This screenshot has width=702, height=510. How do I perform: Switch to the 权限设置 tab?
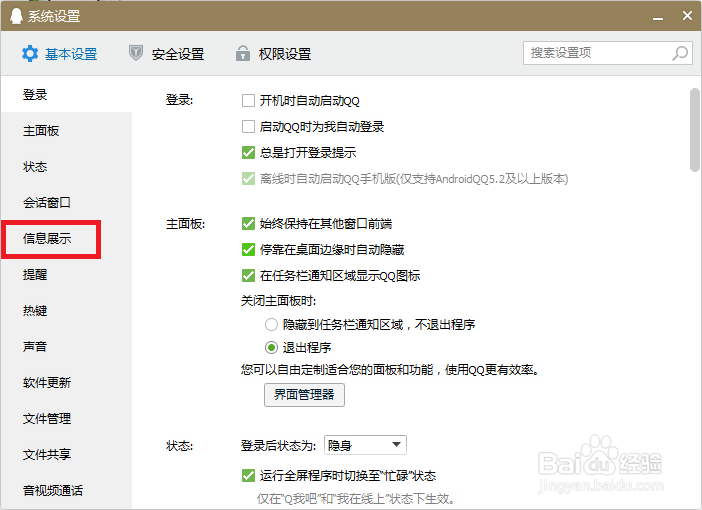click(x=274, y=54)
